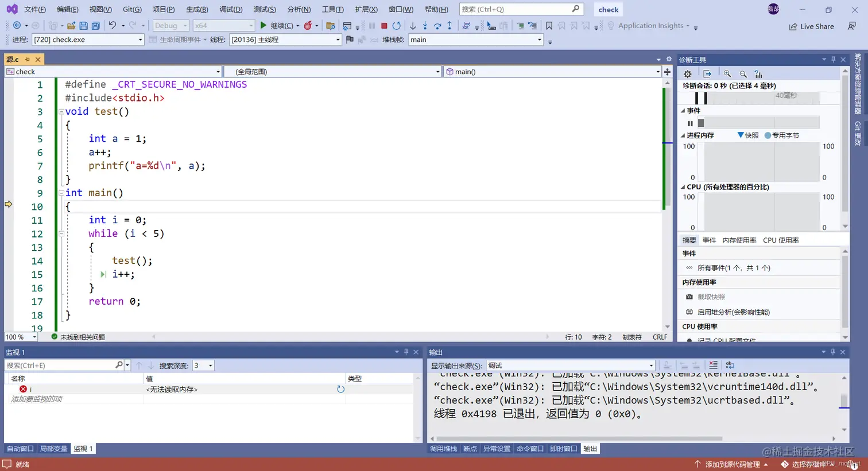Toggle the 快照 legend marker
The image size is (868, 471).
pos(741,135)
